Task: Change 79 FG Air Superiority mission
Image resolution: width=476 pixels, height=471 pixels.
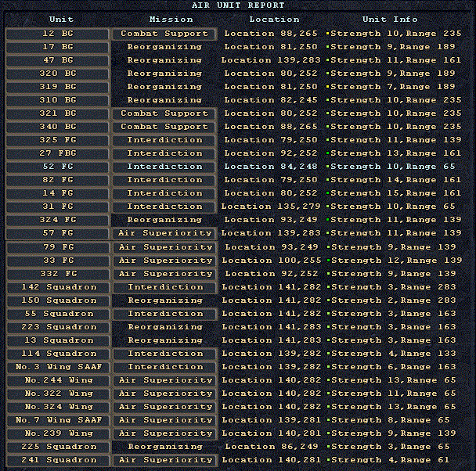Action: (165, 247)
